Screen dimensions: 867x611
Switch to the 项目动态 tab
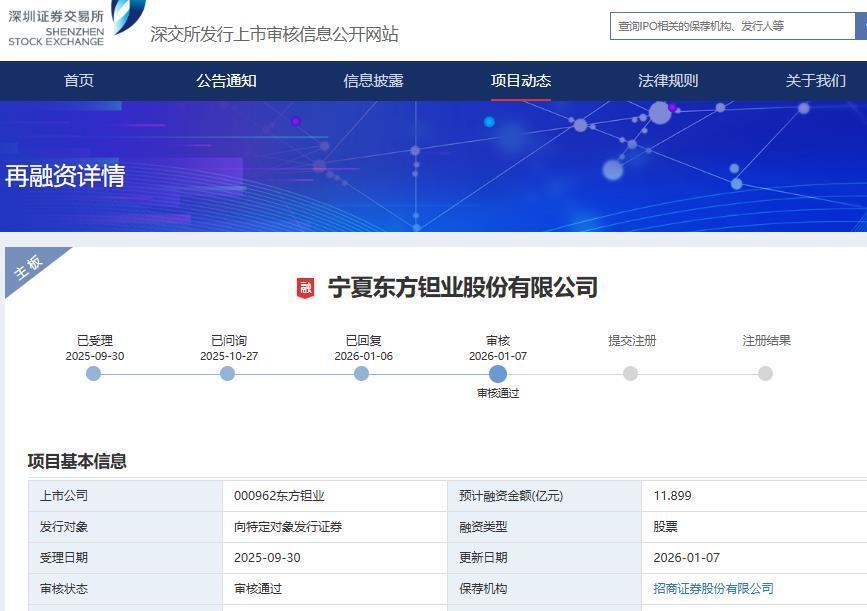pyautogui.click(x=519, y=81)
